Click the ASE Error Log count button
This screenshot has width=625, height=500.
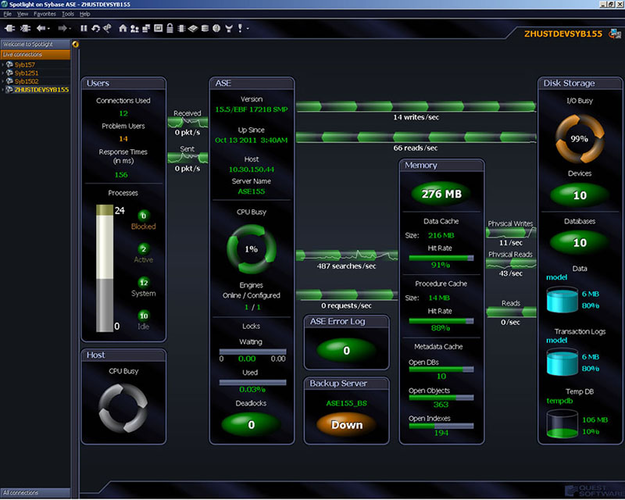[346, 350]
